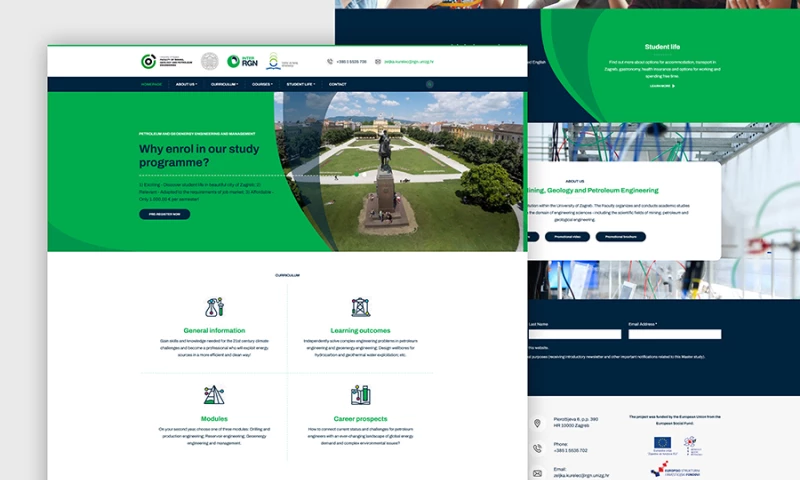Click the Career prospects book icon
Viewport: 800px width, 480px height.
click(x=360, y=395)
